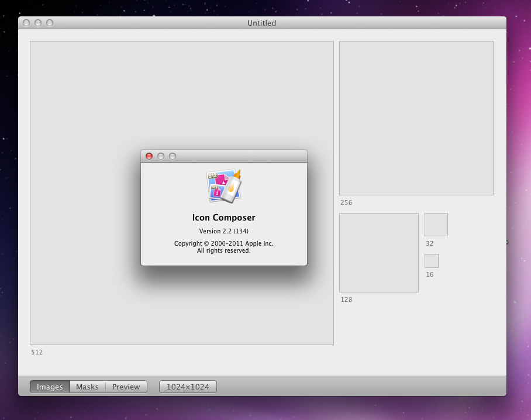Select the 512 image well
Screen dimensions: 531x420
click(x=182, y=193)
